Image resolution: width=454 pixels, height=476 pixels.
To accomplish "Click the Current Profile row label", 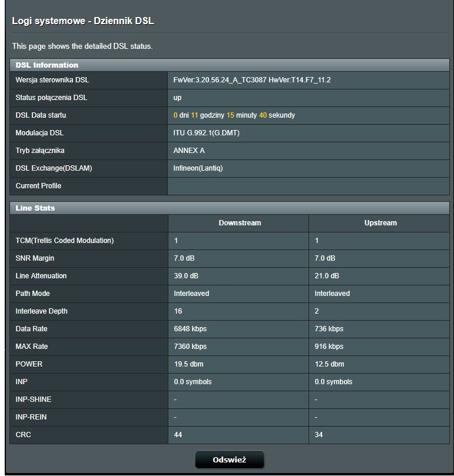I will [38, 186].
